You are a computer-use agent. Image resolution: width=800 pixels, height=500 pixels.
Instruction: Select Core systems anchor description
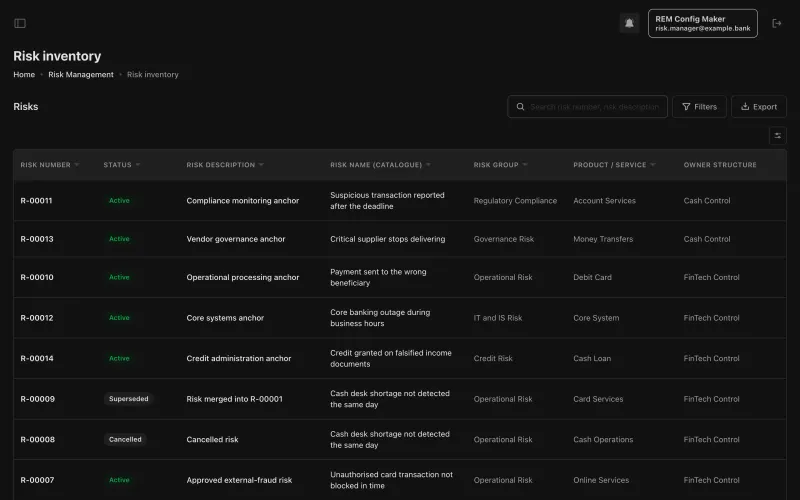pyautogui.click(x=225, y=318)
